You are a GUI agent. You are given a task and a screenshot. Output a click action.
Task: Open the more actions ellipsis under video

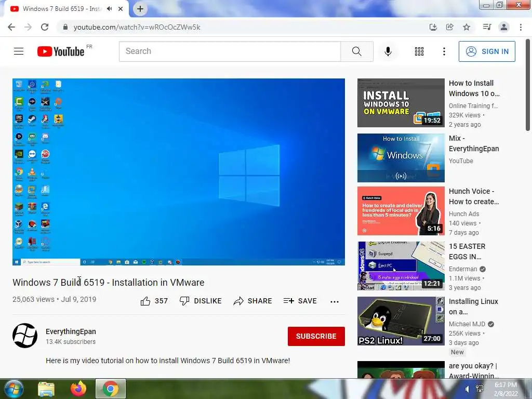[x=335, y=302]
